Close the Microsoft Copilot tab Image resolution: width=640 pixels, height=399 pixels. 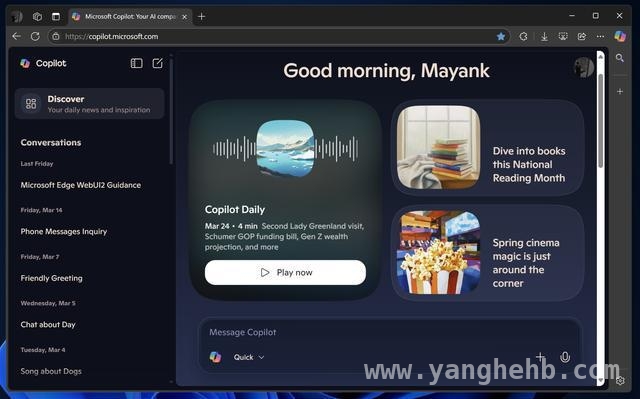coord(184,17)
